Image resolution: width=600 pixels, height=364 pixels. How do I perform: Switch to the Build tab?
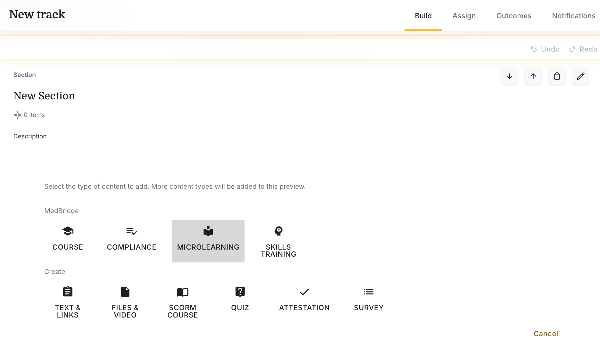pos(423,16)
